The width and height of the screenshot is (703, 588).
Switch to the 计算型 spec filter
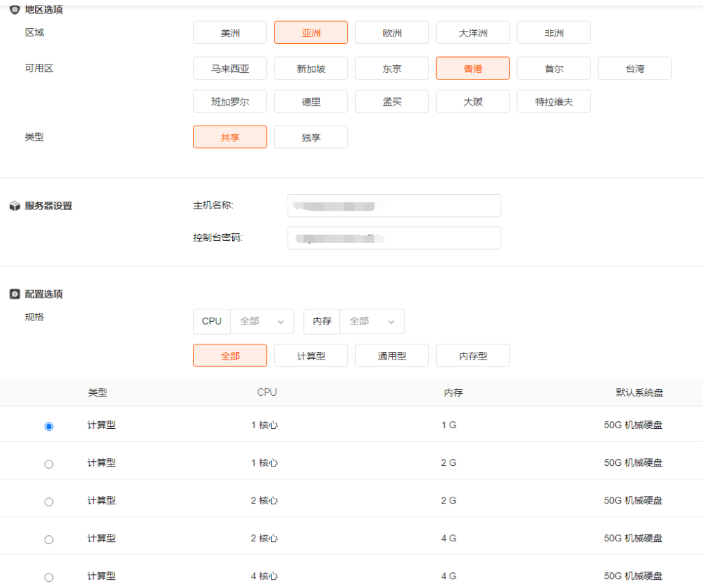(x=311, y=356)
